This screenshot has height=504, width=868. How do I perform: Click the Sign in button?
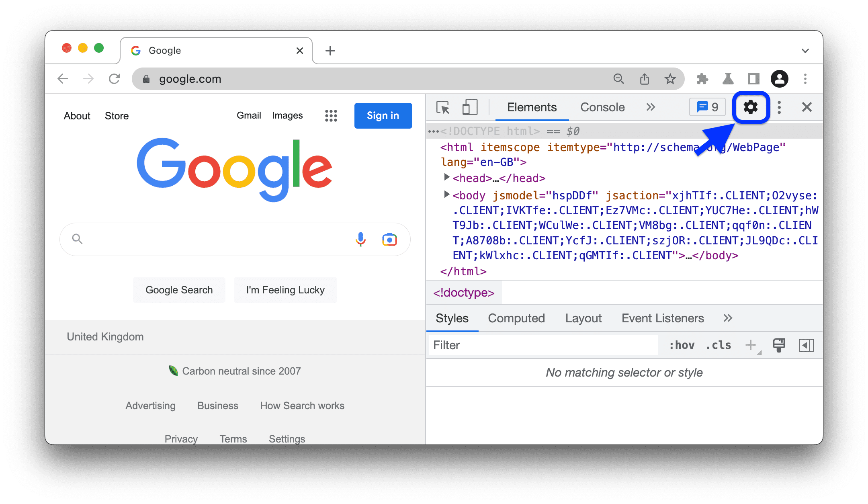tap(383, 116)
